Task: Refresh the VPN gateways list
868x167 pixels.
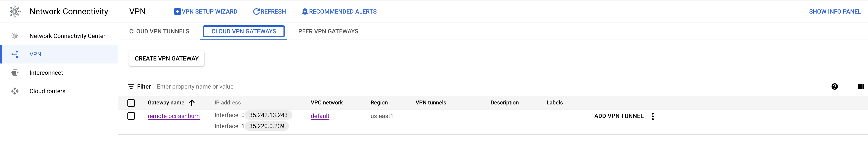Action: coord(269,11)
